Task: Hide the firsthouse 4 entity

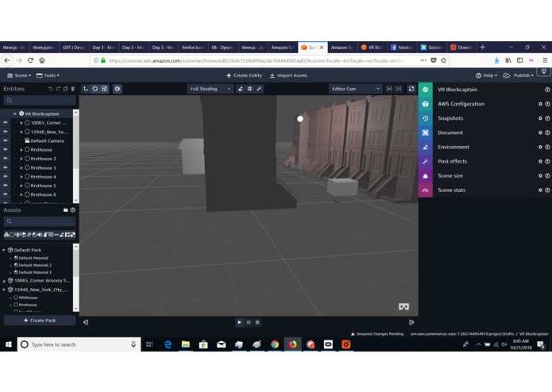Action: click(x=6, y=176)
